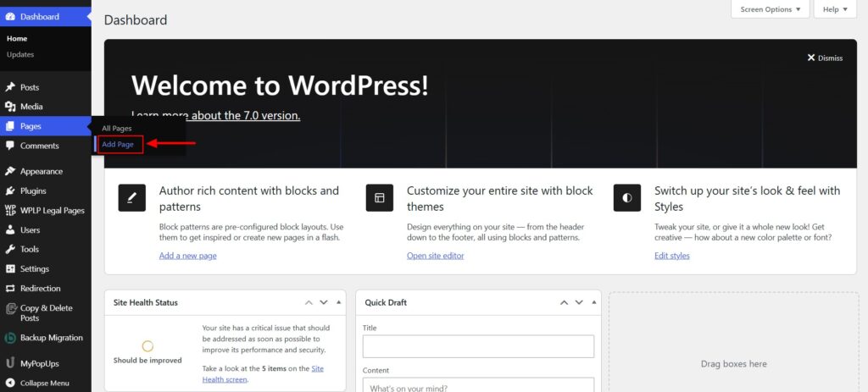The height and width of the screenshot is (392, 868).
Task: Click the Collapse Menu arrow icon
Action: (10, 384)
